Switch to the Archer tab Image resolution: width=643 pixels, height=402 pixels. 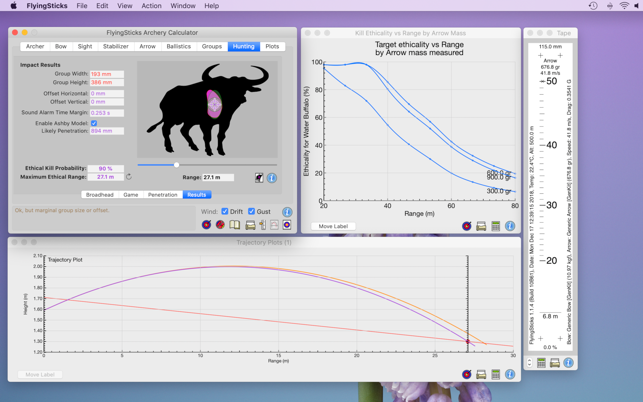point(35,46)
